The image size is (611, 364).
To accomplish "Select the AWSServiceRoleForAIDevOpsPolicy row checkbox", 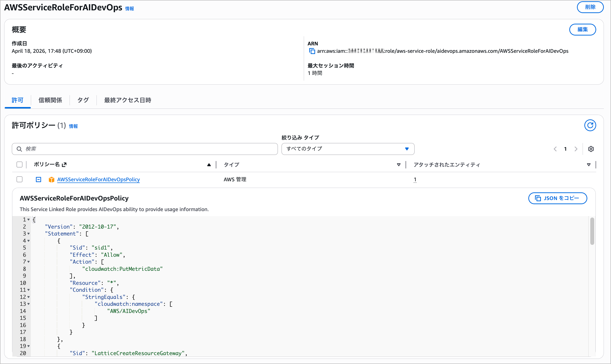I will pyautogui.click(x=19, y=179).
